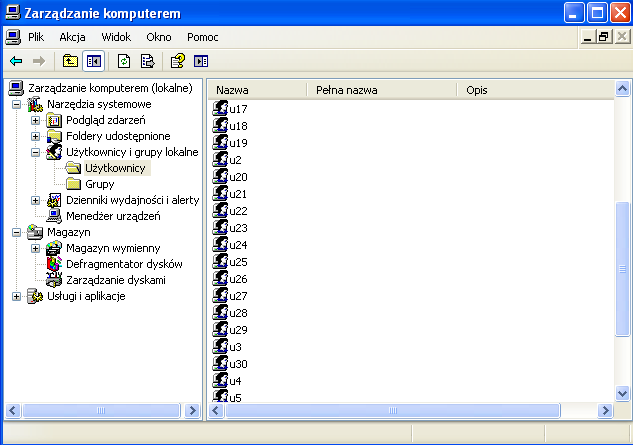The height and width of the screenshot is (445, 633).
Task: Click the Usługi i aplikacje icon
Action: tap(35, 296)
